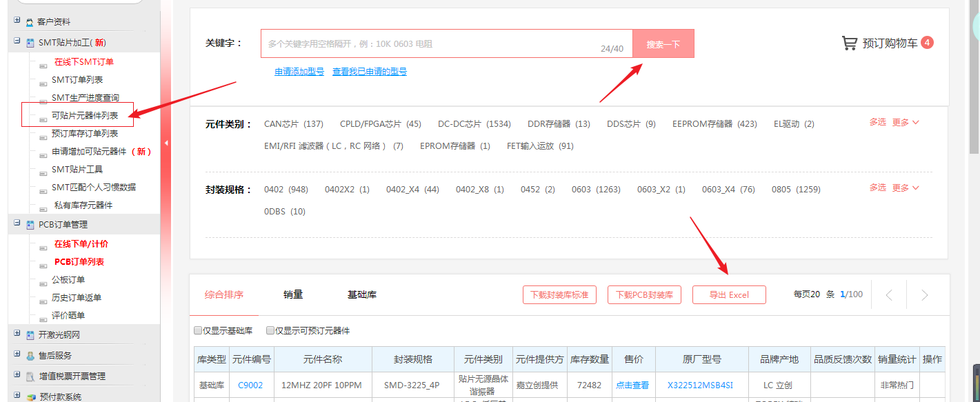Click the 客户资料 sidebar icon
The height and width of the screenshot is (402, 980).
click(30, 22)
